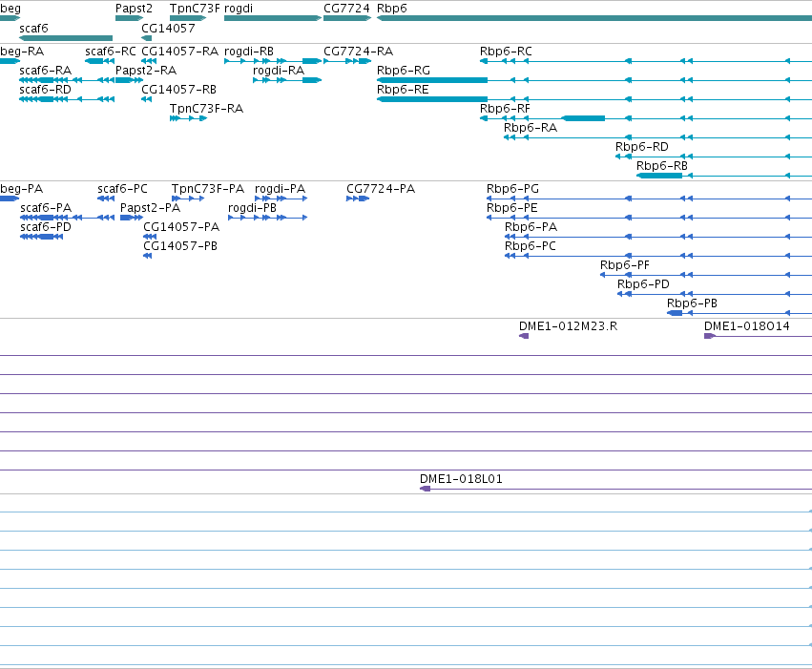The image size is (812, 669).
Task: Select the Rbp6-PD protein label
Action: coord(643,284)
